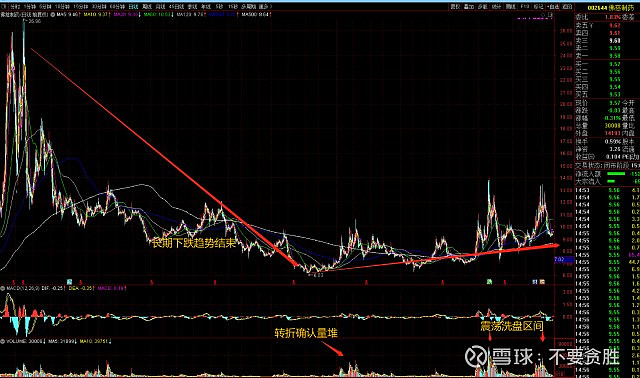The image size is (640, 378).
Task: Click the green marker icon near the date axis right
Action: (489, 282)
